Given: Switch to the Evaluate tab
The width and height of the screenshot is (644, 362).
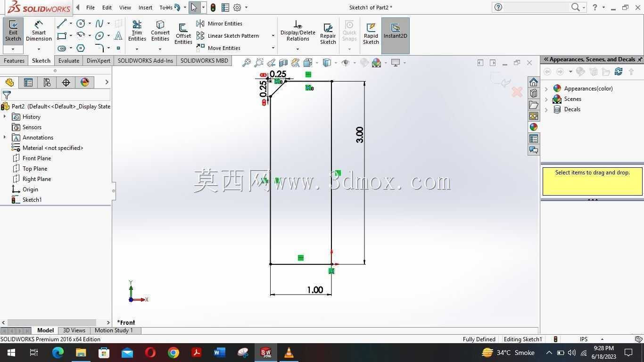Looking at the screenshot, I should [69, 61].
